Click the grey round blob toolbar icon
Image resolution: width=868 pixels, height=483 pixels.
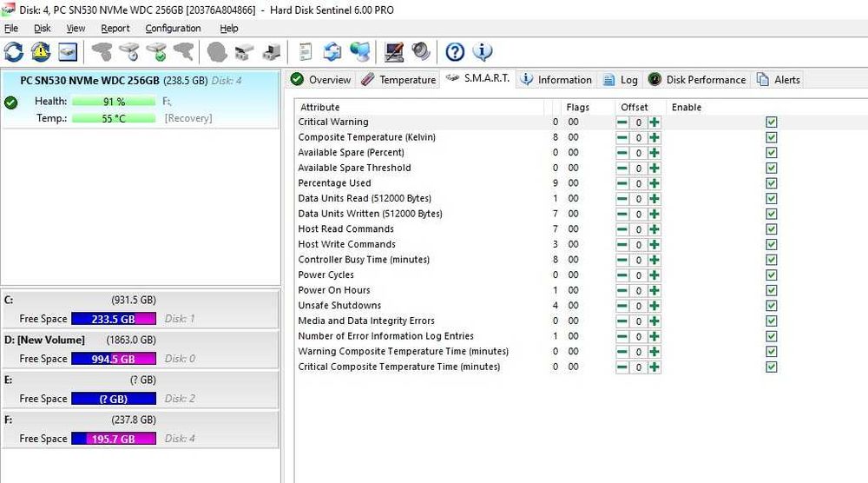[x=217, y=52]
